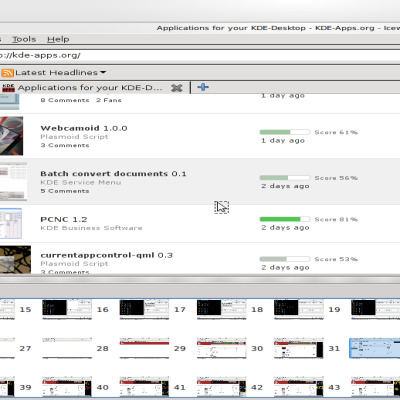400x400 pixels.
Task: Click 'KDE Business Software' category text
Action: (91, 228)
